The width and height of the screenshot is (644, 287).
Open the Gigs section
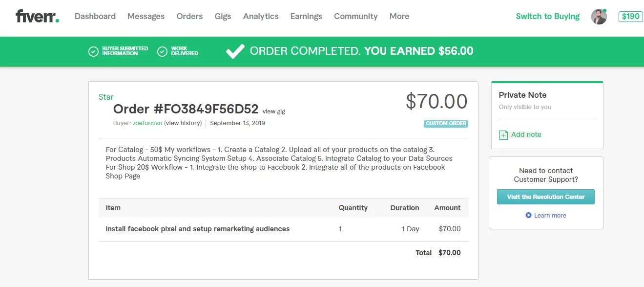pyautogui.click(x=223, y=17)
